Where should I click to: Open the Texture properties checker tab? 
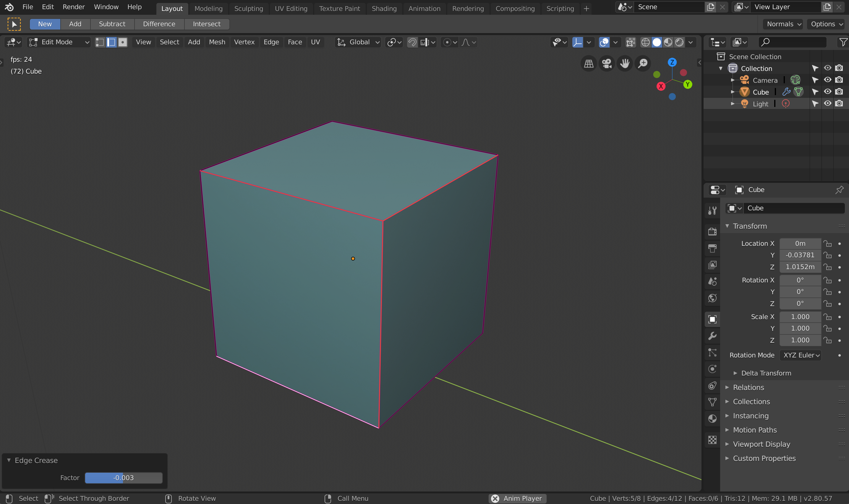point(712,440)
